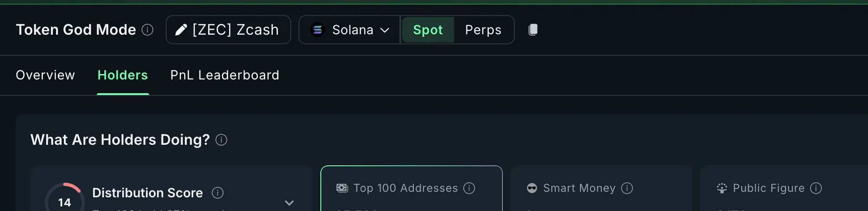Expand the Distribution Score chevron
The height and width of the screenshot is (211, 868).
289,202
